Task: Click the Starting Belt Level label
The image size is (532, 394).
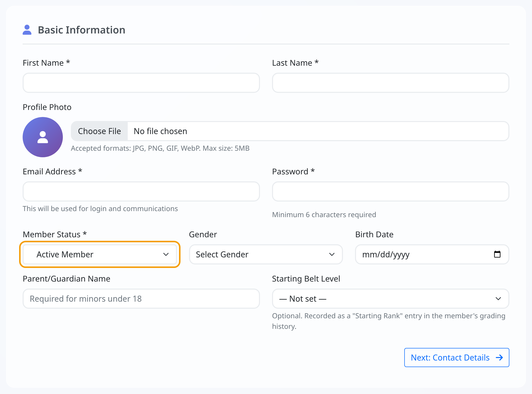Action: click(x=306, y=279)
